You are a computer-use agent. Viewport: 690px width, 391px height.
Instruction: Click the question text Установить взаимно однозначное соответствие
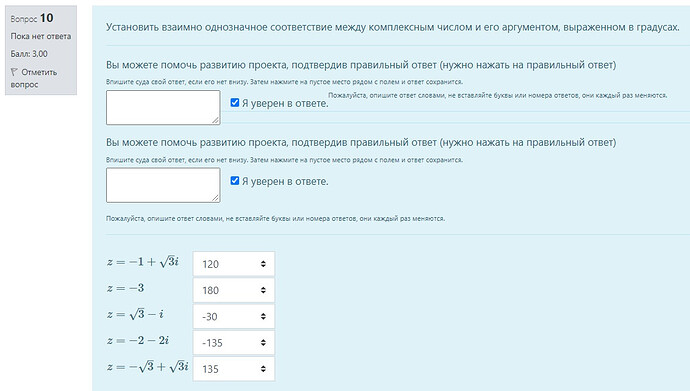[x=393, y=27]
